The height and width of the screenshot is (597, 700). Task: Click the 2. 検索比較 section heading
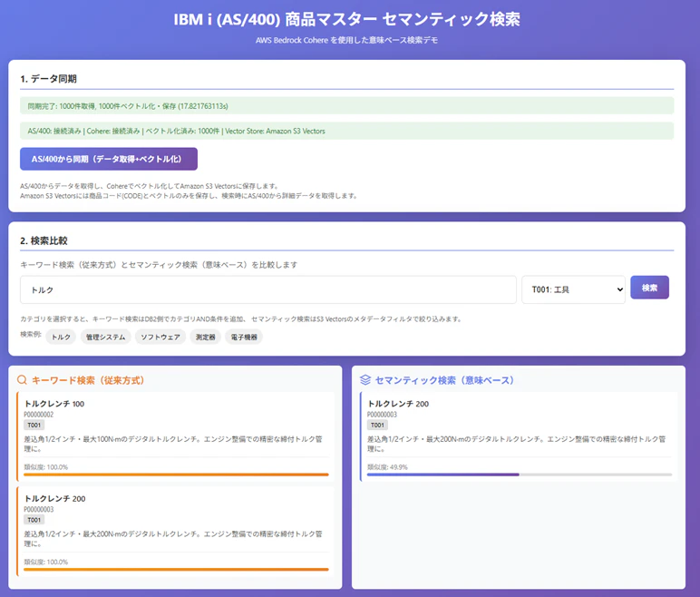44,240
